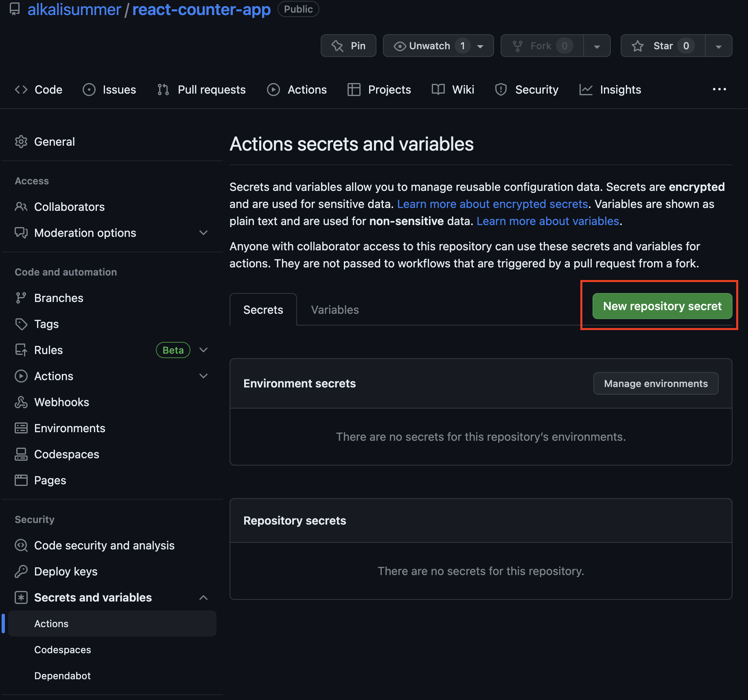Collapse the Secrets and variables section chevron
This screenshot has height=700, width=748.
click(203, 597)
